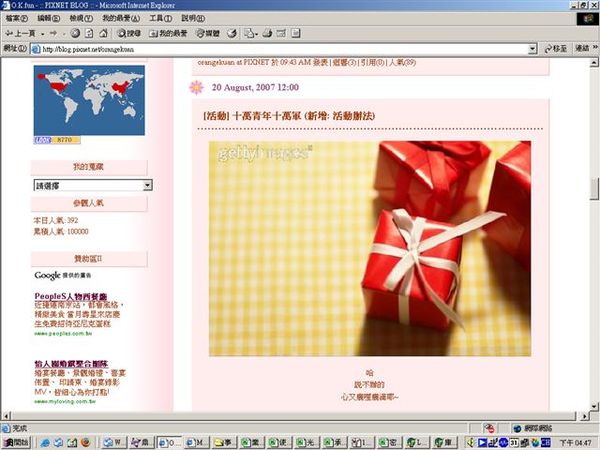Open the Mail toolbar icon

click(249, 34)
